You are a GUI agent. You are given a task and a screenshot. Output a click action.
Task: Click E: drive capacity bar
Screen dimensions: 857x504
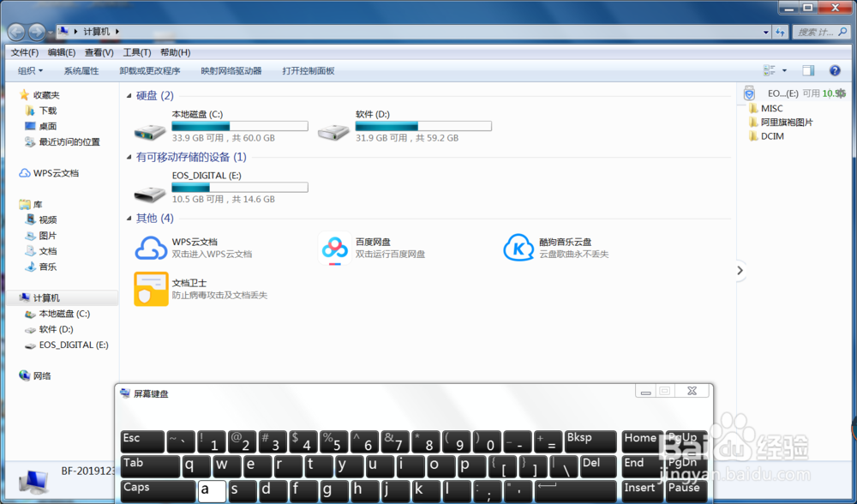click(240, 188)
